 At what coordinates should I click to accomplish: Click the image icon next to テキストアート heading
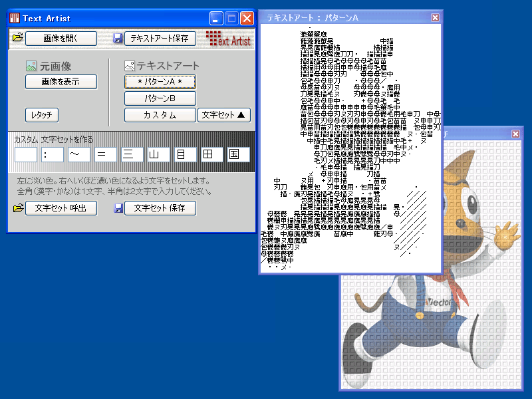[130, 66]
